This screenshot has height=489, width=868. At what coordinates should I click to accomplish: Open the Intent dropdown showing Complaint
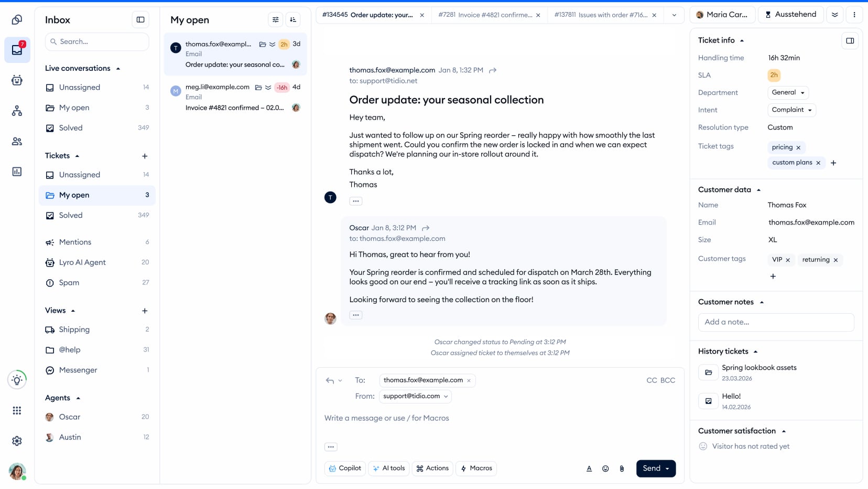[791, 110]
